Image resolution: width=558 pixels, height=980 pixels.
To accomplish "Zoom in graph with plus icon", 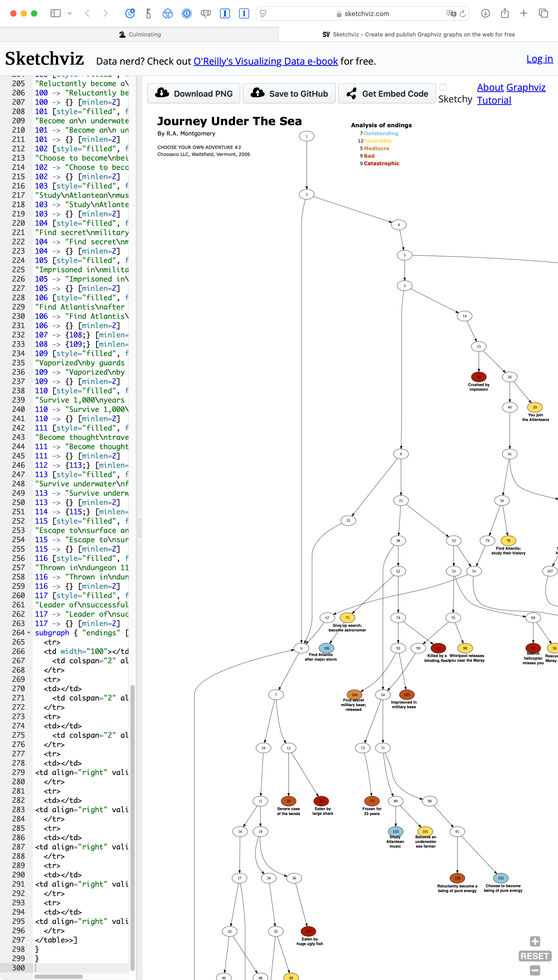I will pyautogui.click(x=535, y=941).
